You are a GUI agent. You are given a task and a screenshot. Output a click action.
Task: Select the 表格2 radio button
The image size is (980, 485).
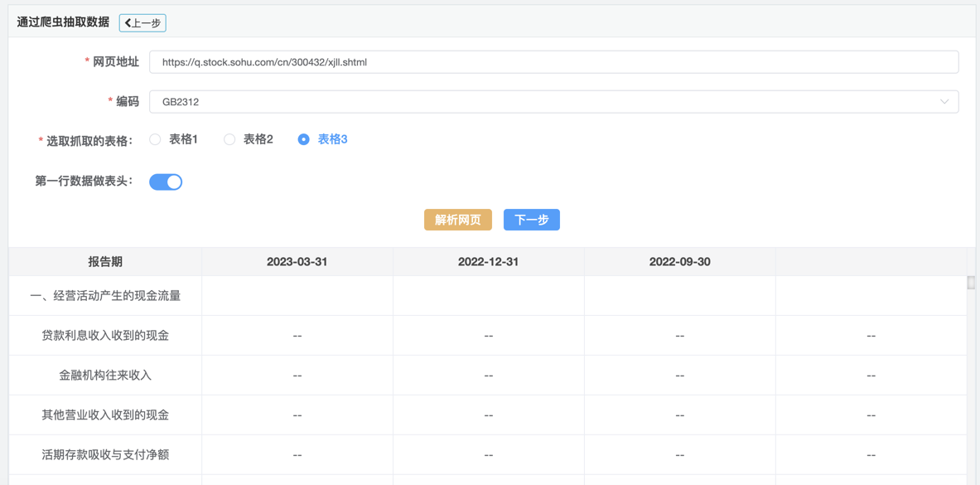pos(229,139)
